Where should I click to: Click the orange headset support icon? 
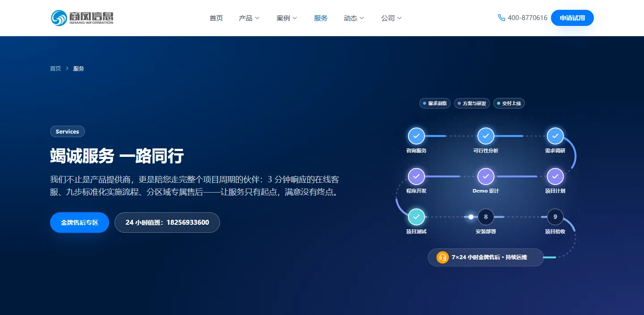coord(442,257)
